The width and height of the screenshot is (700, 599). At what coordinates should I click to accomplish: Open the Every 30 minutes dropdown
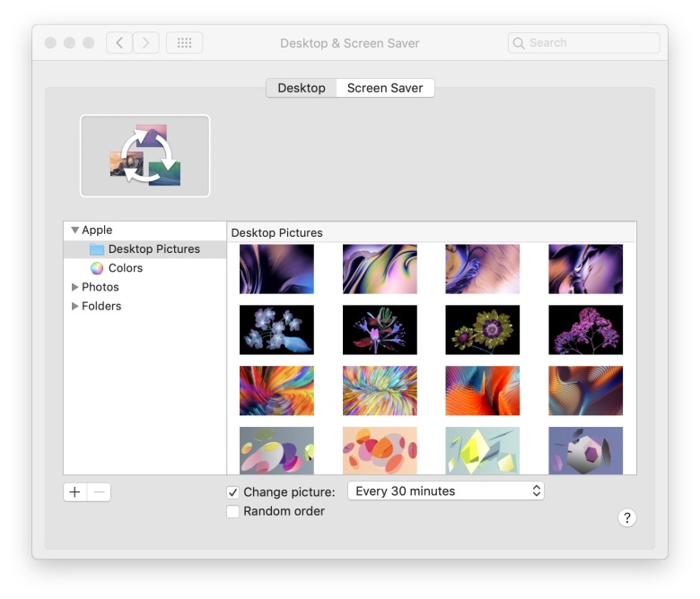pyautogui.click(x=445, y=491)
